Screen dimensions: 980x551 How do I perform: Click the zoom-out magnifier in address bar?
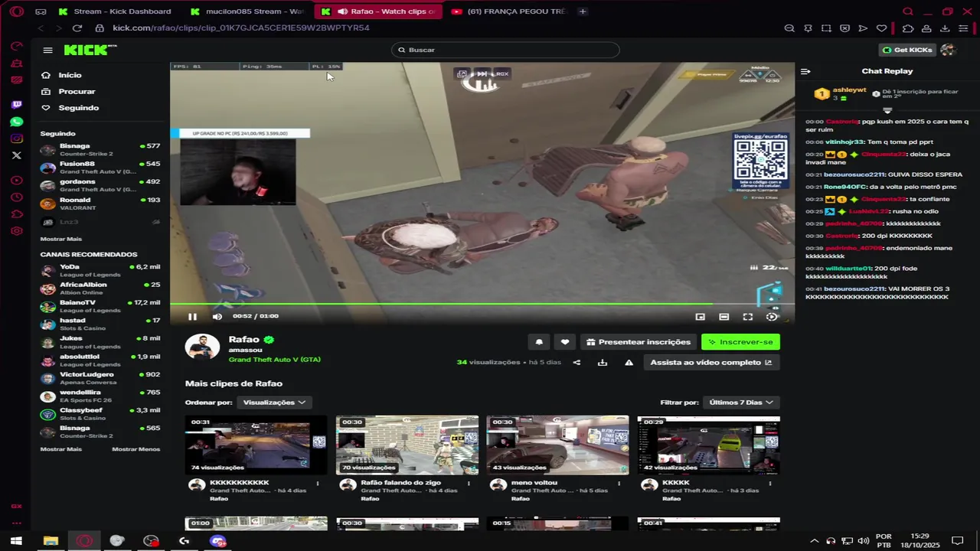pyautogui.click(x=789, y=28)
